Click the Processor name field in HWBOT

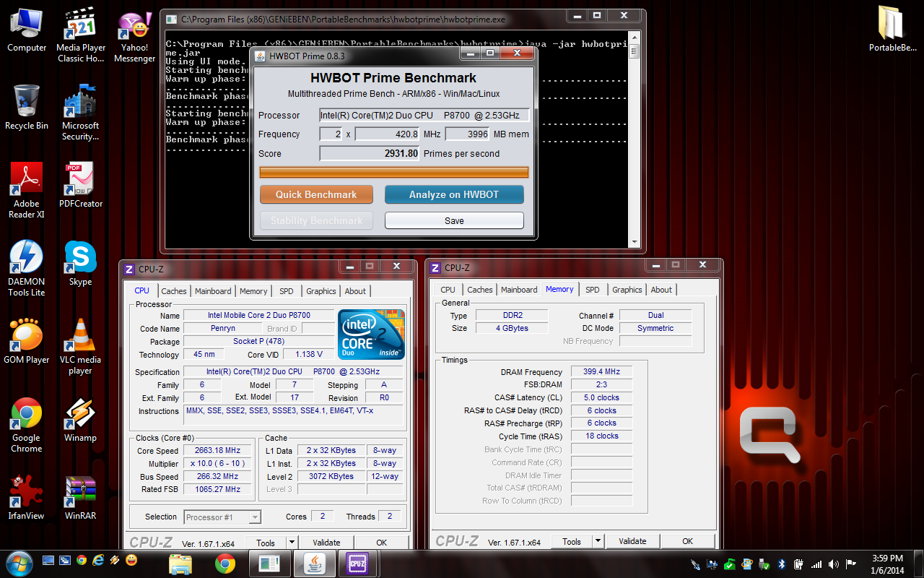tap(424, 115)
